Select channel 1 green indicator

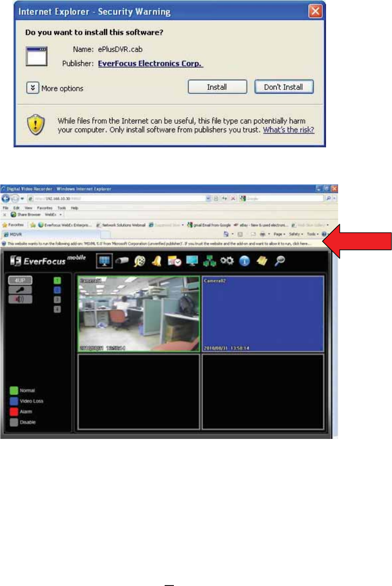click(57, 280)
